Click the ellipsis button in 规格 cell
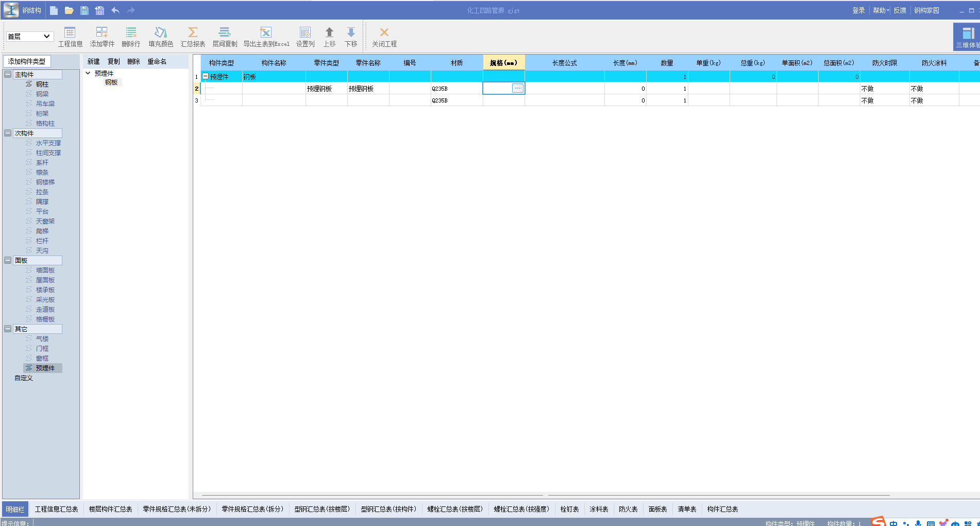The width and height of the screenshot is (980, 526). [x=518, y=88]
